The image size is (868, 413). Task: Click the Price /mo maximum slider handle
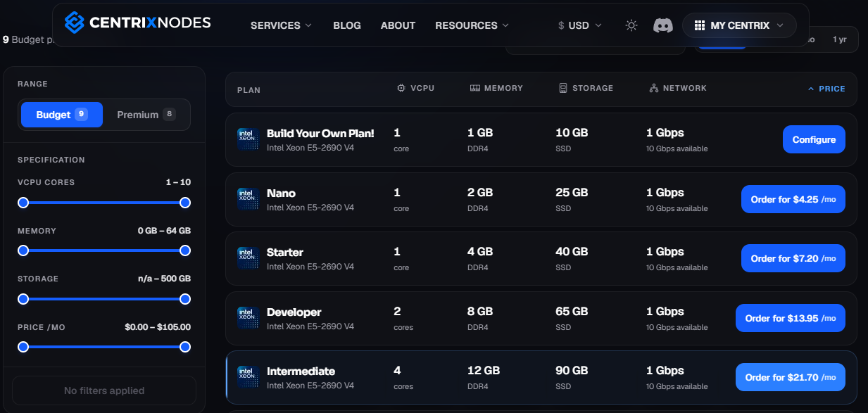(x=185, y=347)
